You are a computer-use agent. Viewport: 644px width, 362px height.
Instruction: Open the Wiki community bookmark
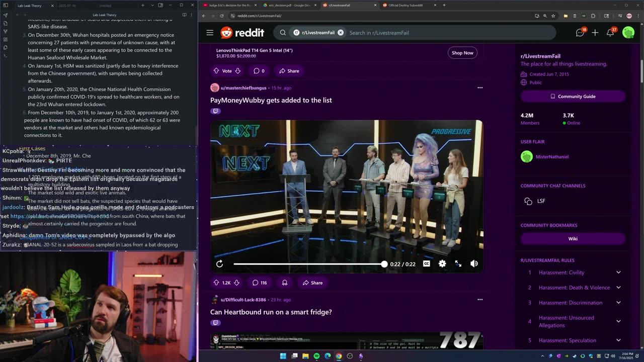[x=573, y=238]
